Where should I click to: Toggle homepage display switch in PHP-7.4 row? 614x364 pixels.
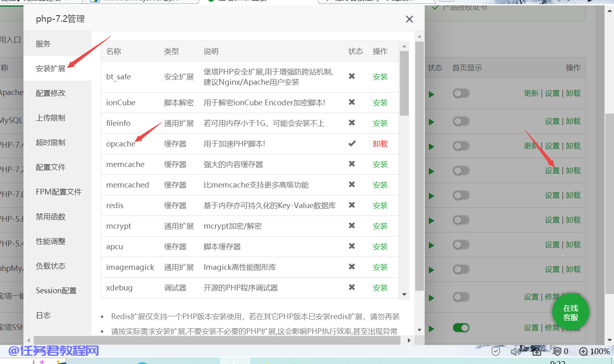point(461,146)
